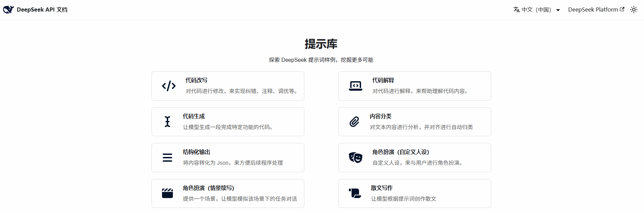Viewport: 644px width, 213px height.
Task: Open the DeepSeek API 文档 home link
Action: pos(35,10)
